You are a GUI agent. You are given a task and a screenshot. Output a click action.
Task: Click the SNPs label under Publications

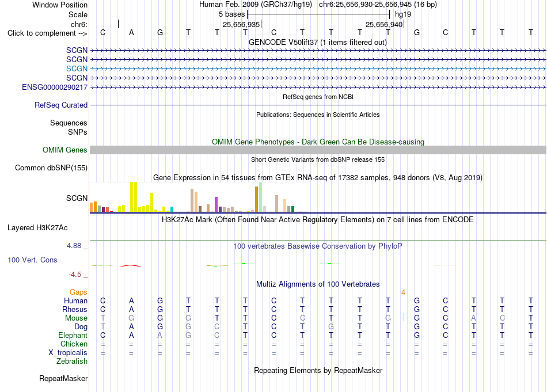78,132
